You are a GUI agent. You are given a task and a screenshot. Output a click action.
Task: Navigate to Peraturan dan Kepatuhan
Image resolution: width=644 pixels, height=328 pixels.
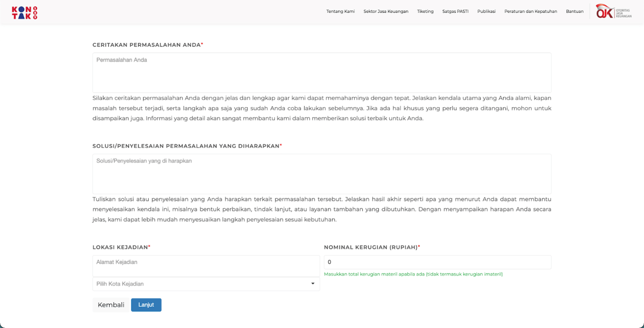point(530,11)
